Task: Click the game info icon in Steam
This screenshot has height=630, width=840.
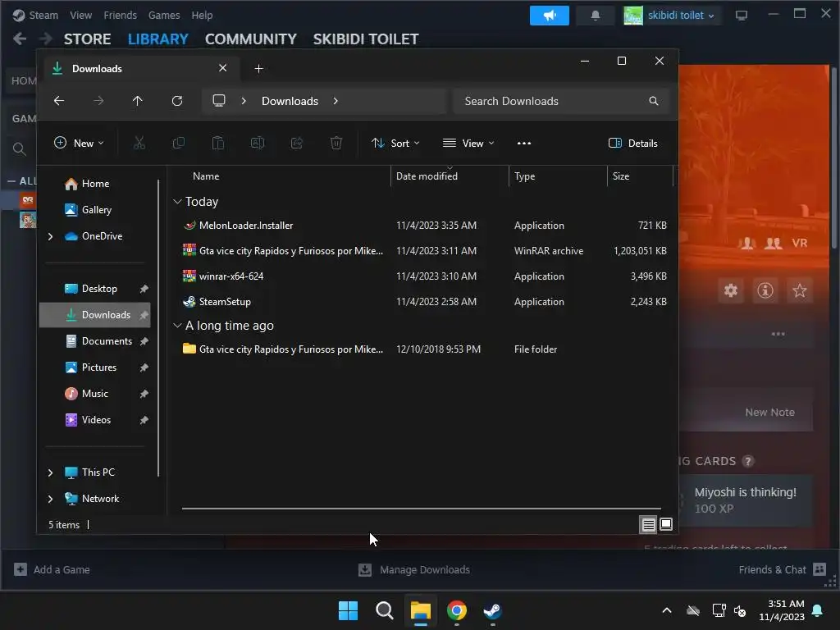Action: [765, 290]
